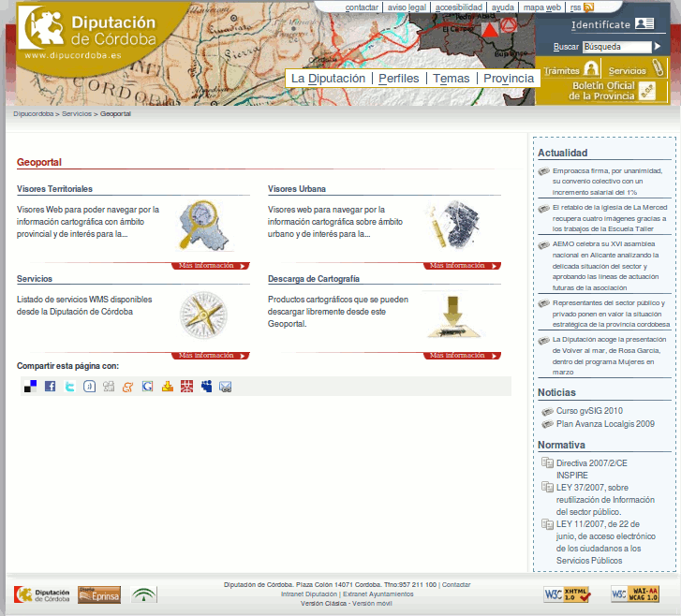The height and width of the screenshot is (616, 681).
Task: Click the Tuenti smiley share icon
Action: [89, 387]
